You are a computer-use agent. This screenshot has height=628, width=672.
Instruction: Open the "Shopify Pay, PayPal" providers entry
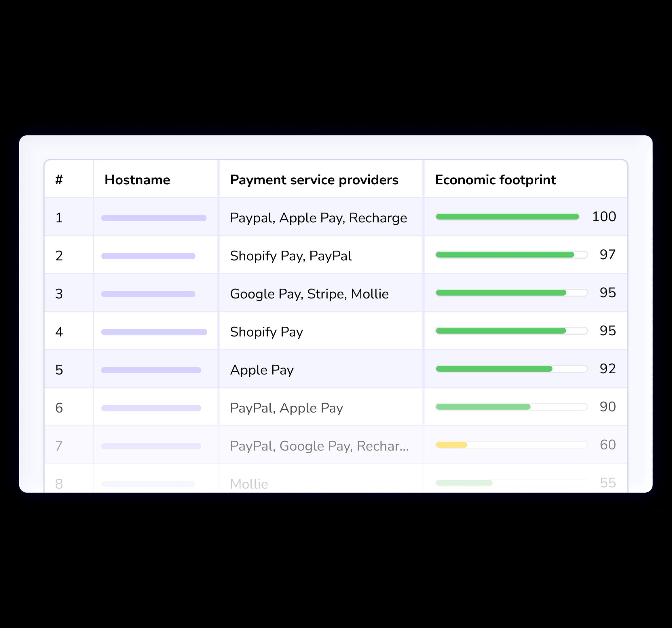[x=291, y=256]
